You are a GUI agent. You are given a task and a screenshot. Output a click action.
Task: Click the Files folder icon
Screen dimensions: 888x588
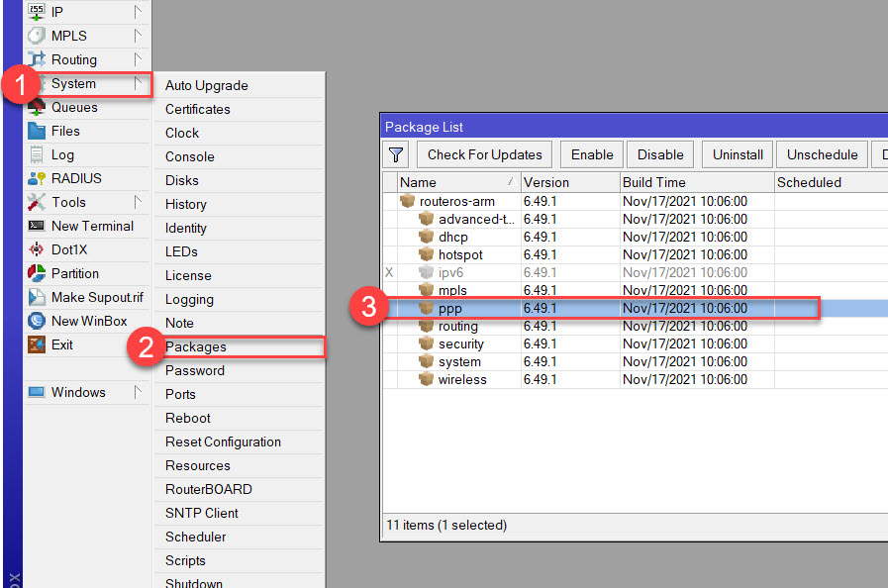tap(37, 131)
